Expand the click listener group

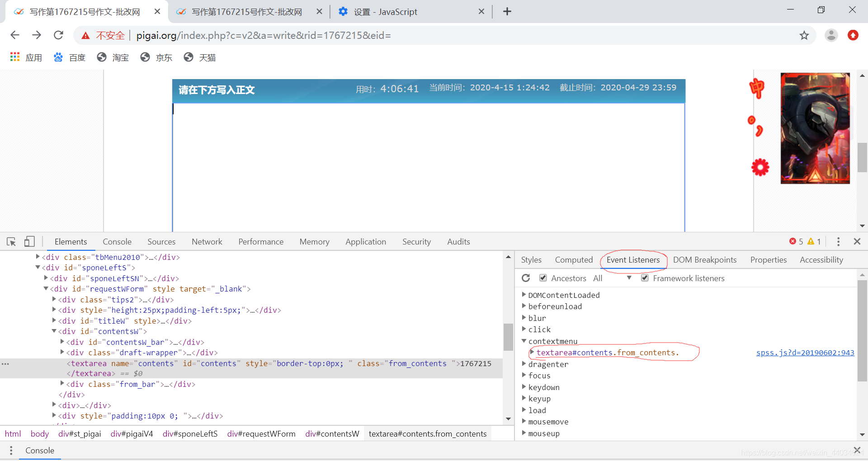(524, 329)
